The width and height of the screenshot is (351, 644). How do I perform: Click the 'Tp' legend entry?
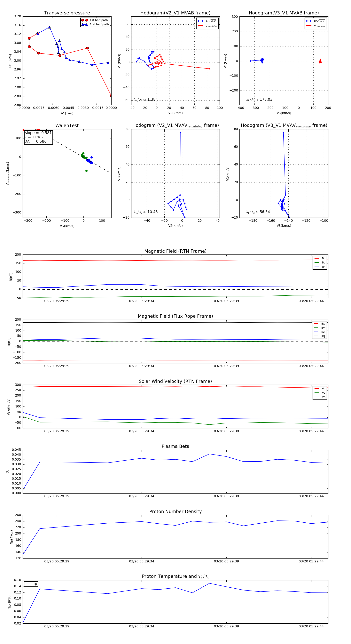pyautogui.click(x=31, y=584)
